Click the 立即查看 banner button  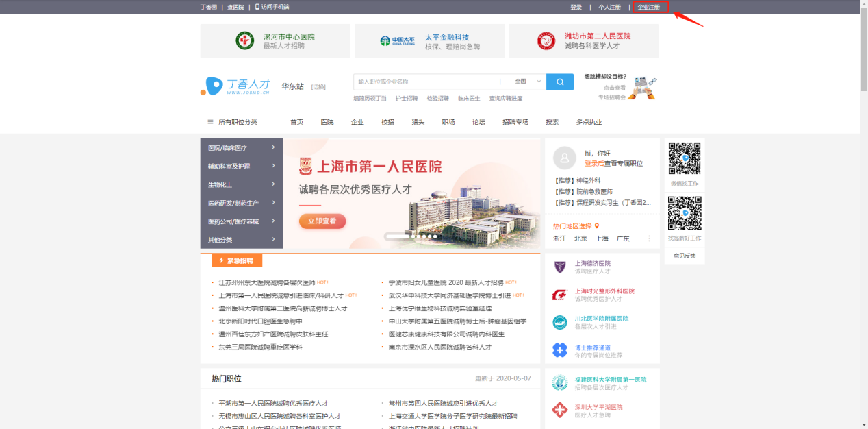click(322, 221)
